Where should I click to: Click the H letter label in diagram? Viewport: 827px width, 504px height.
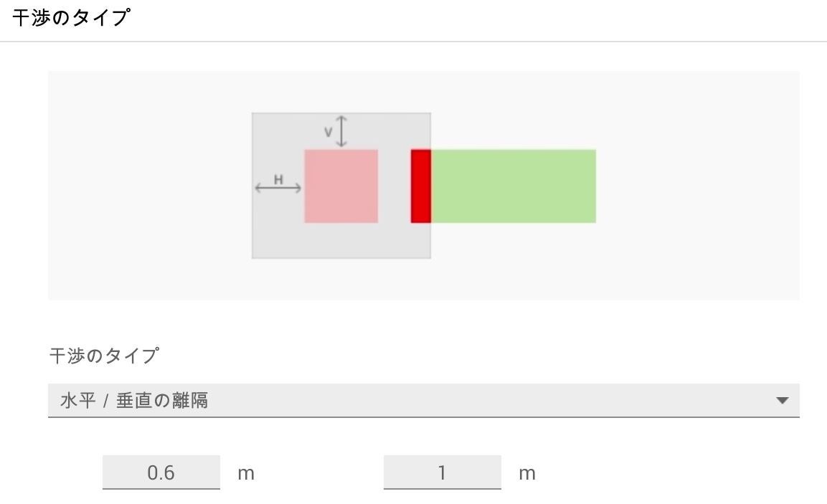click(278, 179)
